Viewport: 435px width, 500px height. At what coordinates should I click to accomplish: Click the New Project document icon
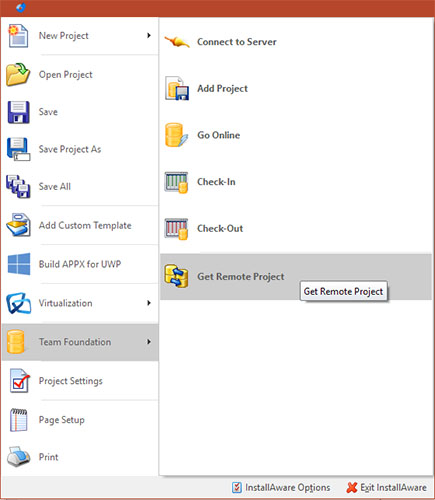18,36
